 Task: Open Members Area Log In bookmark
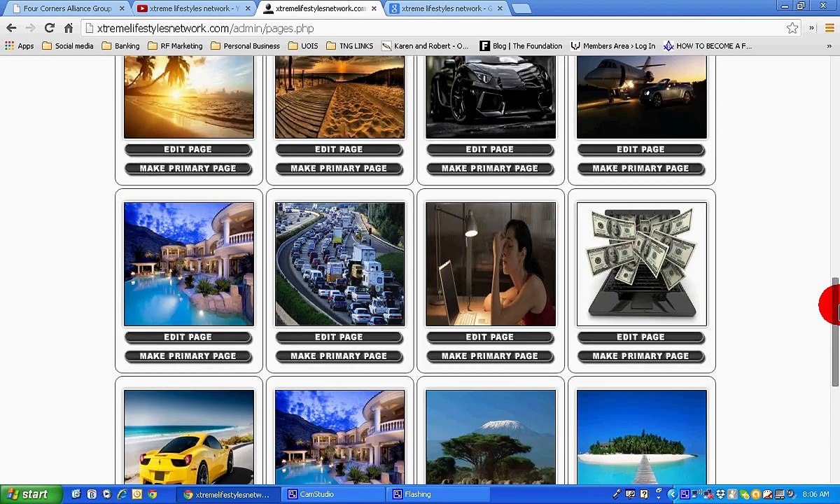pyautogui.click(x=613, y=46)
